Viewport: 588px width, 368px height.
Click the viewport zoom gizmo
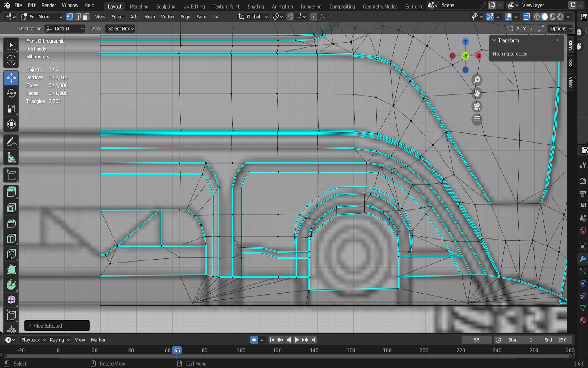(x=477, y=80)
